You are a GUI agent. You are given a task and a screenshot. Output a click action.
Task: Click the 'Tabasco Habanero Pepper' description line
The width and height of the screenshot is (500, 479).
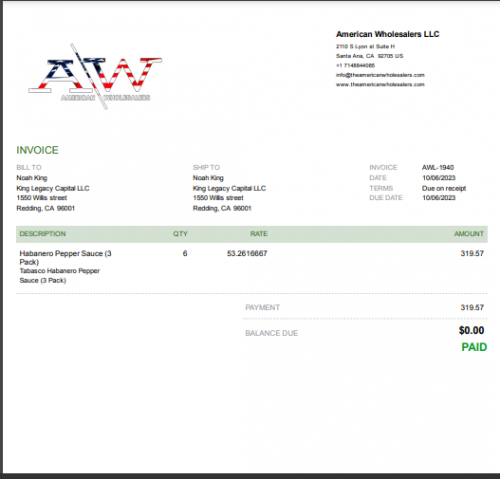pyautogui.click(x=59, y=271)
